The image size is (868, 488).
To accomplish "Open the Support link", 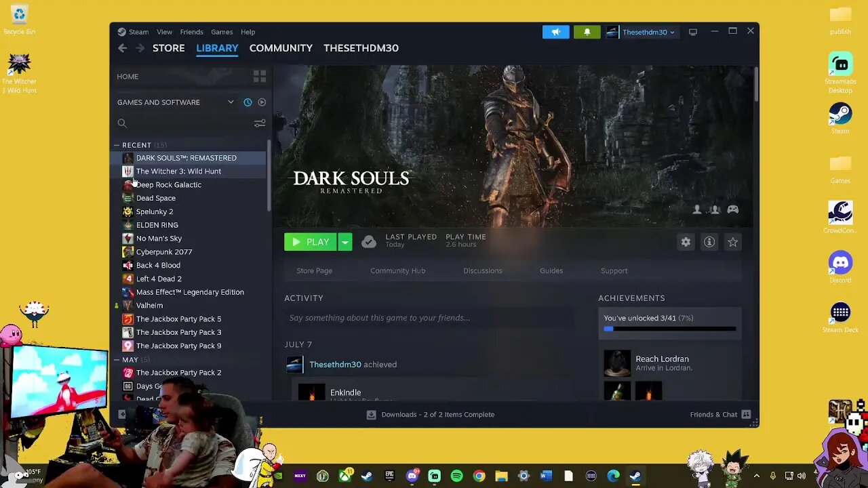I will pos(614,270).
